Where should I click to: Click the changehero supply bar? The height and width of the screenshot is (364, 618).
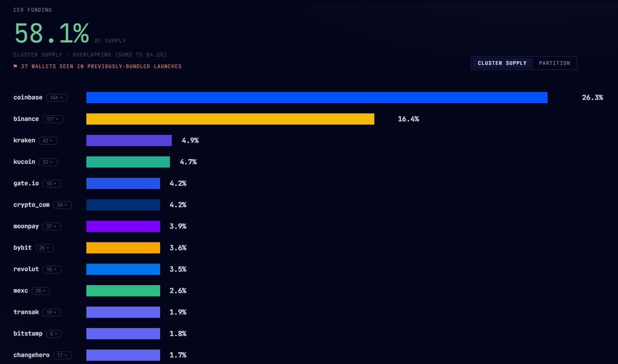point(123,355)
